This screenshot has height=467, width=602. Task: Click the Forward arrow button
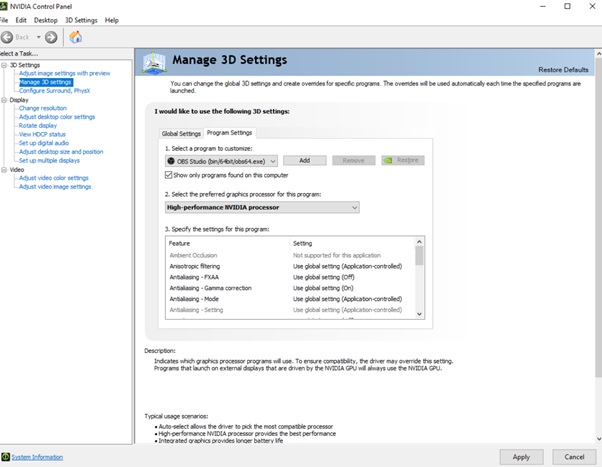(x=51, y=37)
